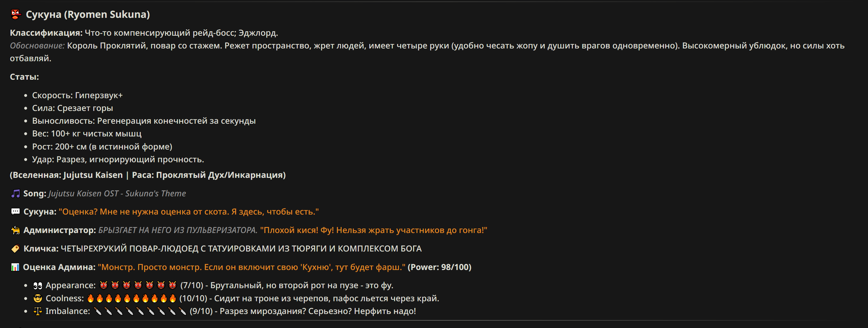868x328 pixels.
Task: Click the cat emoji next to Администратор
Action: point(16,230)
